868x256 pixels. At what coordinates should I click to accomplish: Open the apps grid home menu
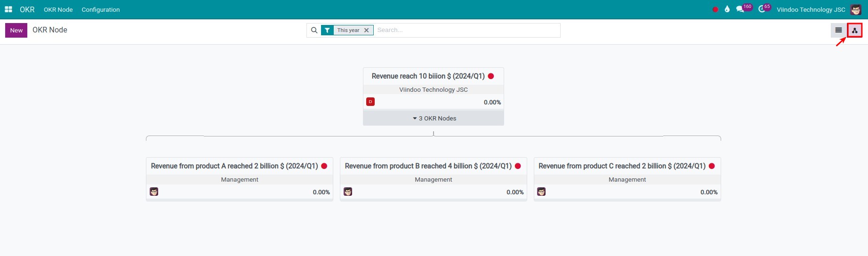(8, 9)
